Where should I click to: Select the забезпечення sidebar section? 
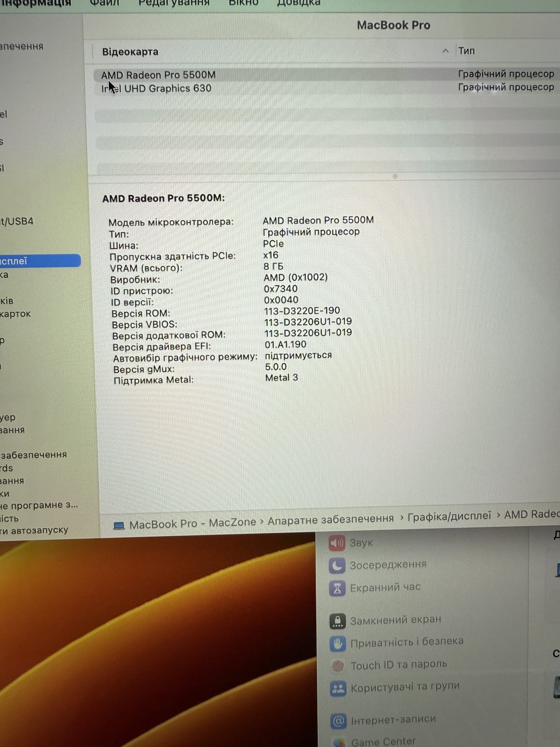point(34,455)
